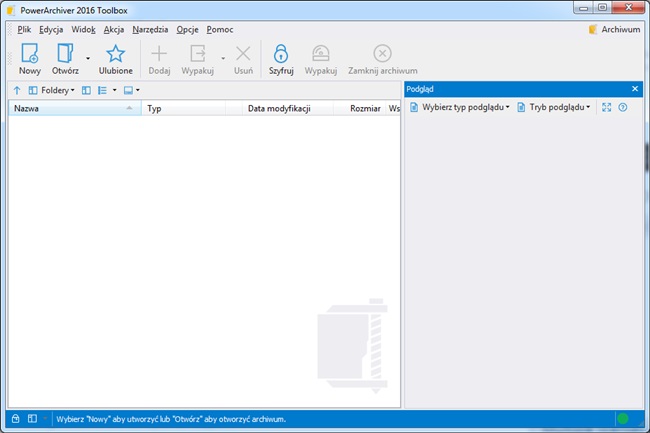
Task: Toggle the panel layout icon after Foldery
Action: tap(86, 90)
